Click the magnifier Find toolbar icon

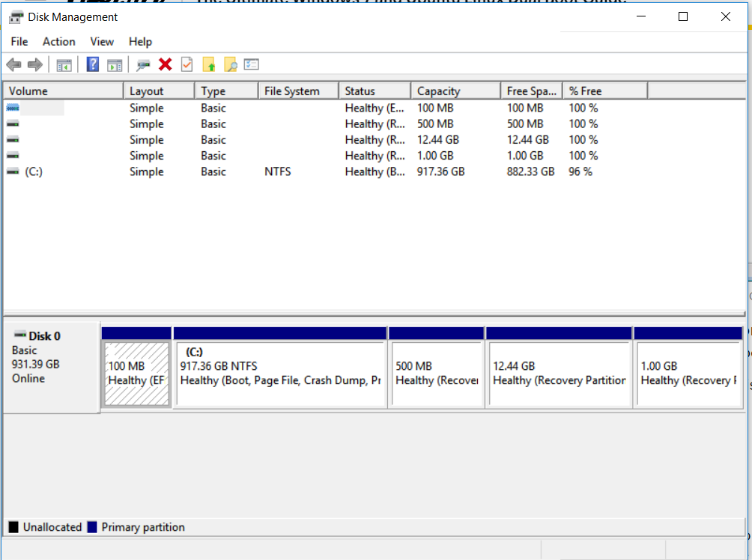pyautogui.click(x=231, y=65)
